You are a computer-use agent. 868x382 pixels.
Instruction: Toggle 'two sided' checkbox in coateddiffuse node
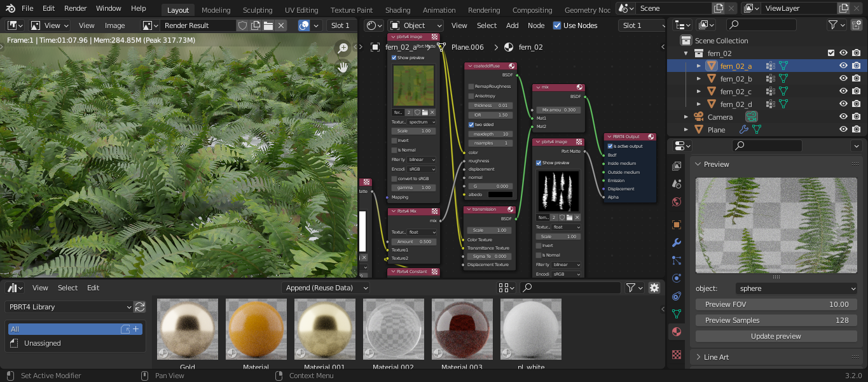coord(471,125)
